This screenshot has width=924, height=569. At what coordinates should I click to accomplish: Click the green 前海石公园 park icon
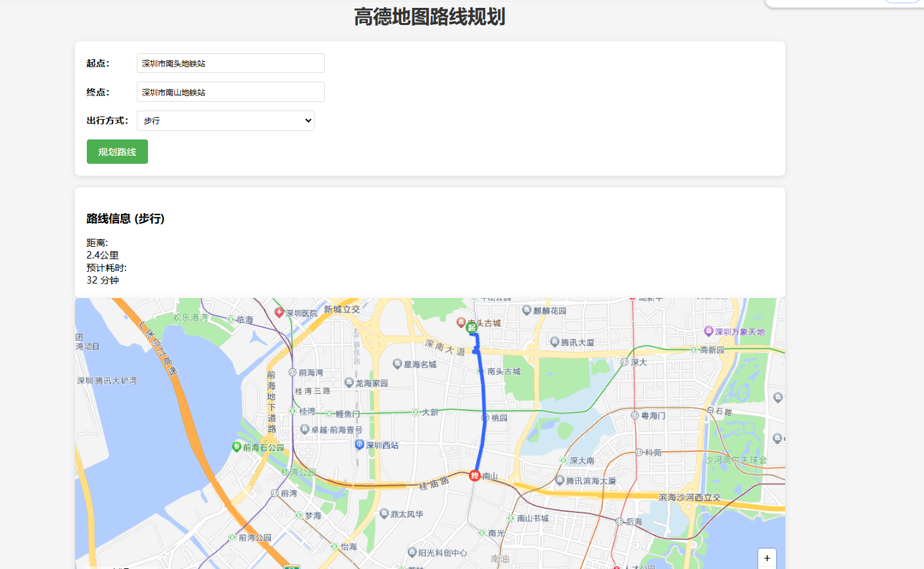237,447
